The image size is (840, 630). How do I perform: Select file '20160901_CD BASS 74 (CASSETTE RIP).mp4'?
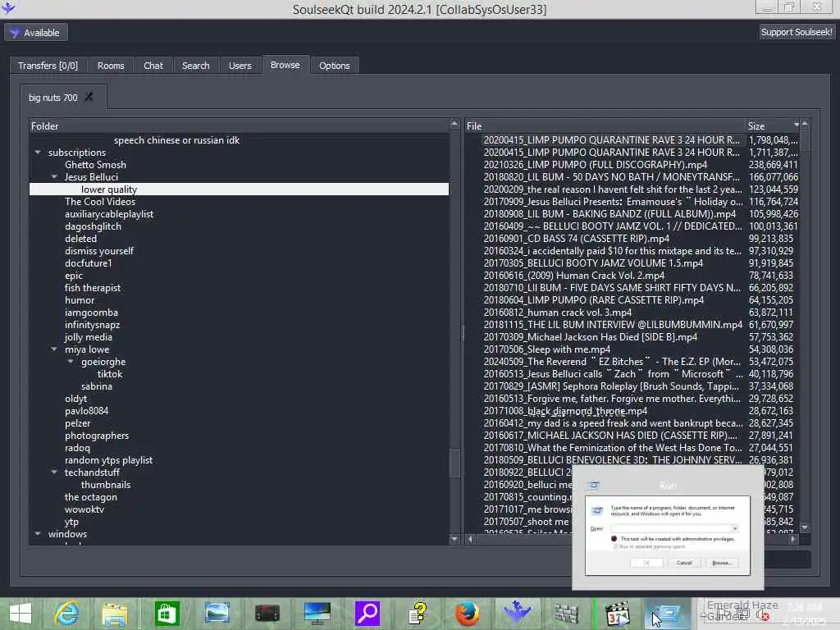[577, 239]
